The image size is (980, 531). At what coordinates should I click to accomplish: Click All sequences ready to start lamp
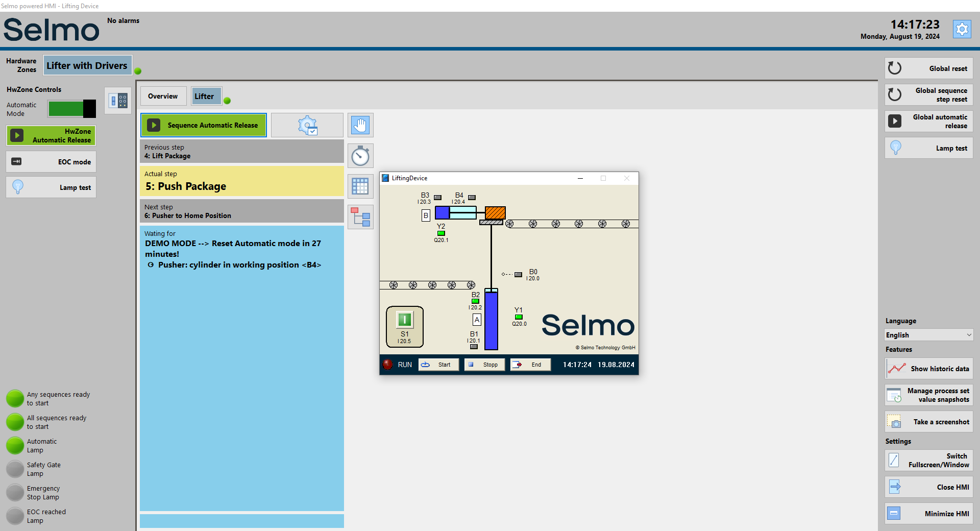coord(15,422)
